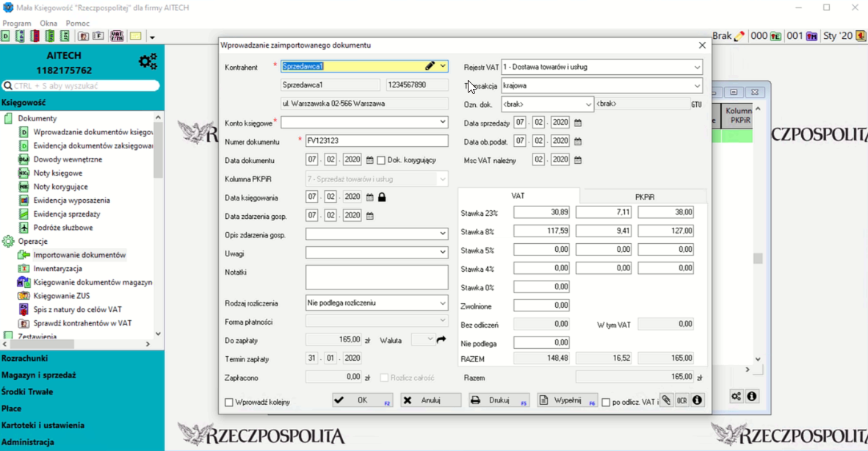Click the pencil edit icon in Kontrahent field
This screenshot has width=868, height=451.
(x=430, y=66)
